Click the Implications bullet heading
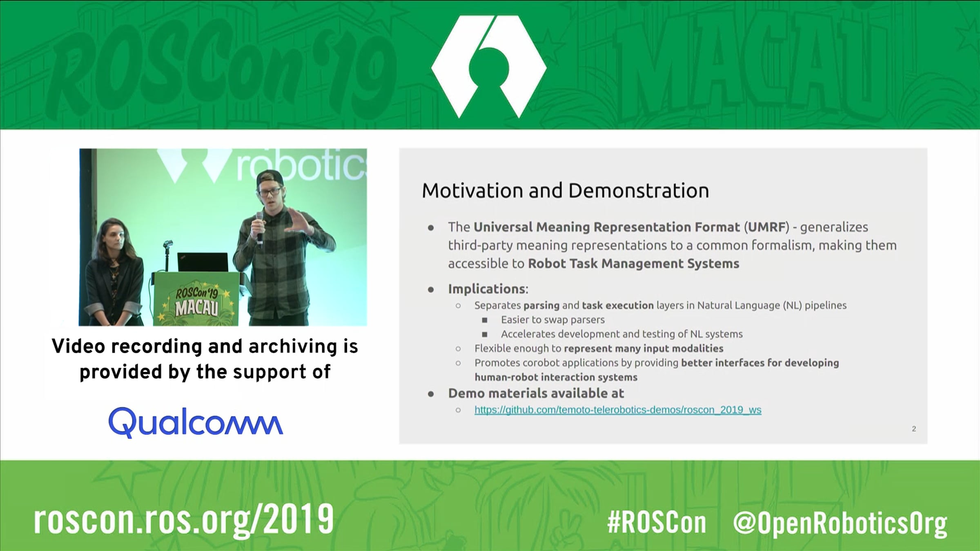 point(488,289)
